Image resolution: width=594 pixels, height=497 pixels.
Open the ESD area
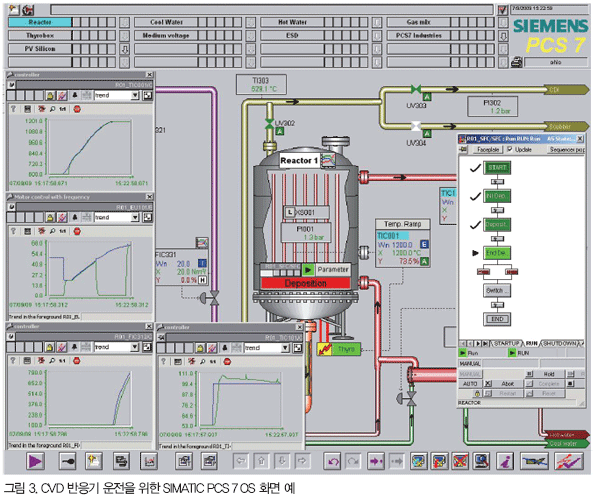[292, 36]
